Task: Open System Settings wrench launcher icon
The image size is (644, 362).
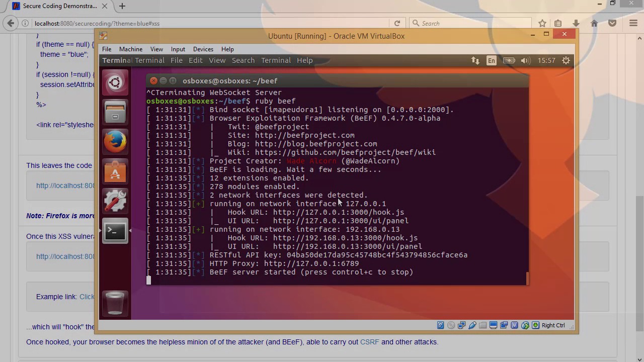Action: [115, 201]
